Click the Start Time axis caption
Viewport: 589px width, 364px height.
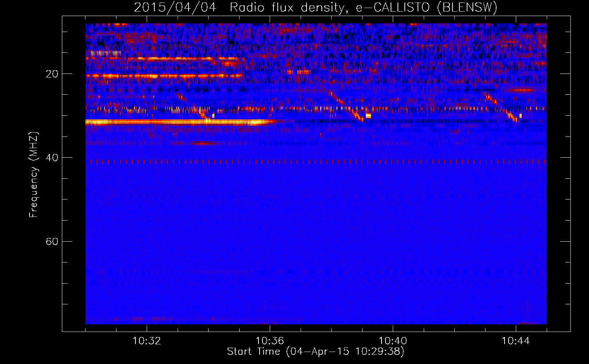click(316, 352)
